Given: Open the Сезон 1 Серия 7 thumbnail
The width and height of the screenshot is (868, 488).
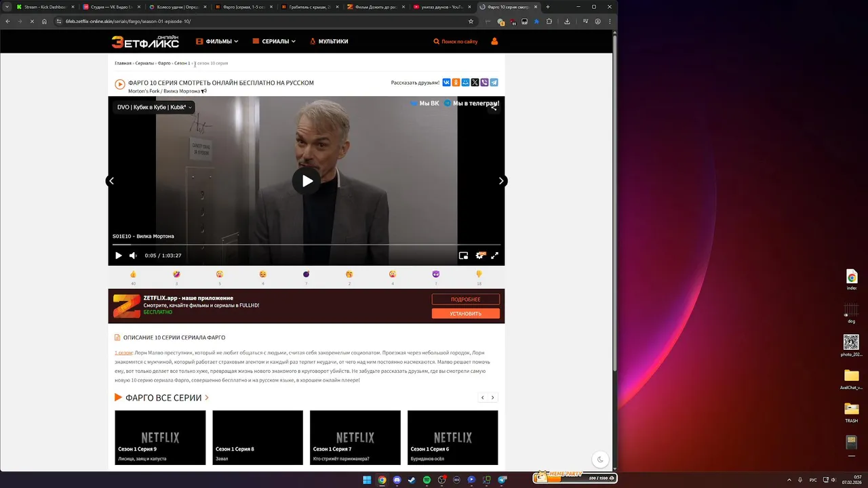Looking at the screenshot, I should click(x=355, y=438).
